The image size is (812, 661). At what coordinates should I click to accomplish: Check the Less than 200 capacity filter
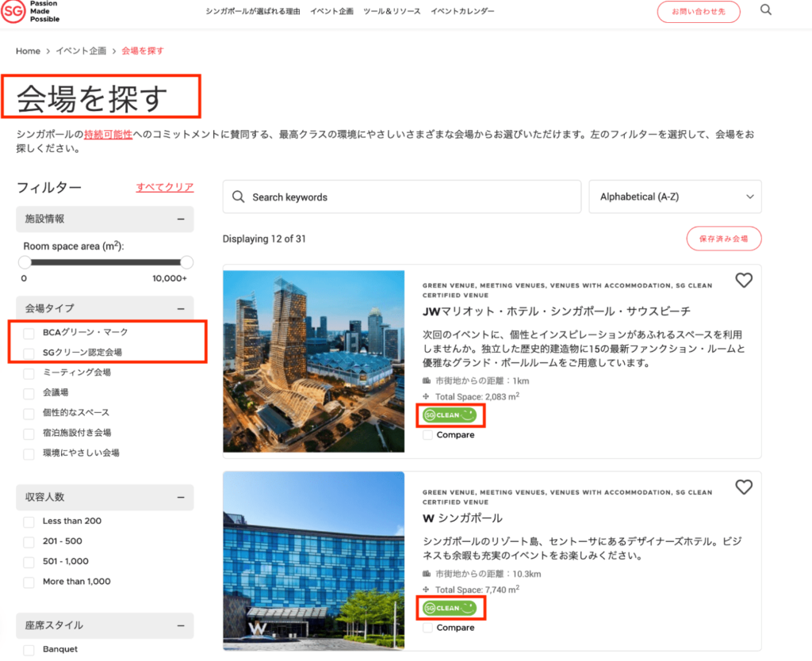click(29, 522)
